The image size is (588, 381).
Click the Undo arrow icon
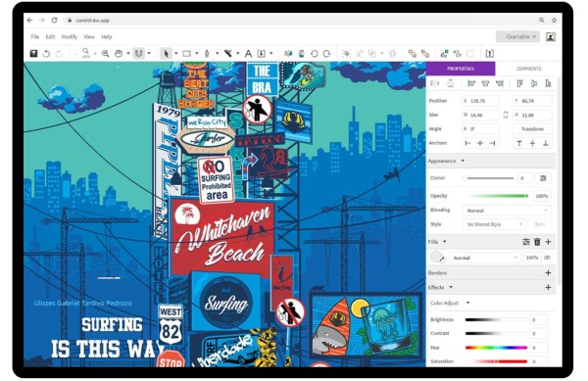[46, 54]
